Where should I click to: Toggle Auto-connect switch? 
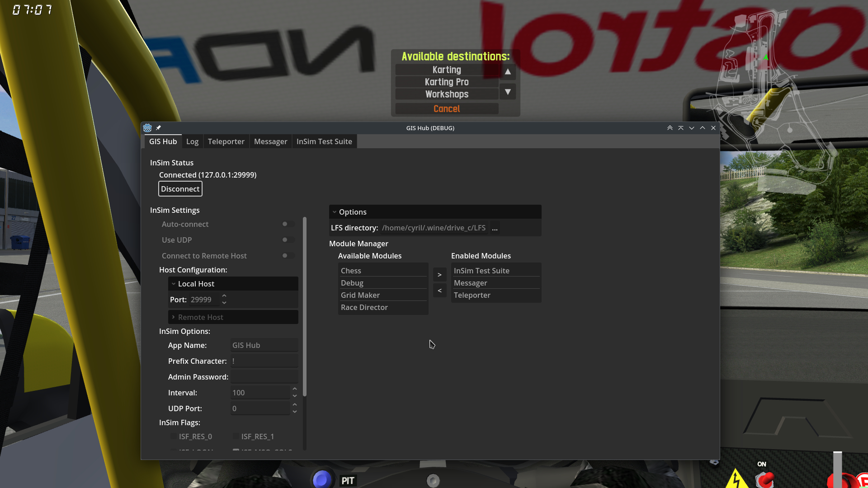click(x=288, y=224)
